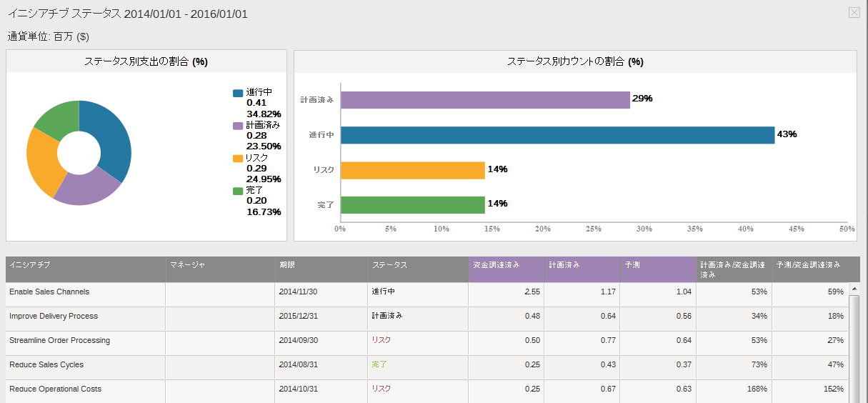868x403 pixels.
Task: Open the Improve Delivery Process initiative
Action: coord(54,316)
